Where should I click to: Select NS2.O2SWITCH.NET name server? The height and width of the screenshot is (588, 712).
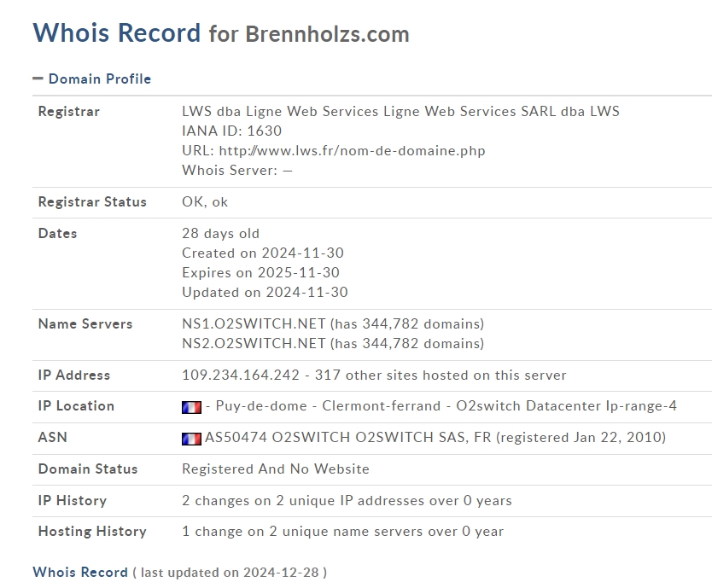254,343
